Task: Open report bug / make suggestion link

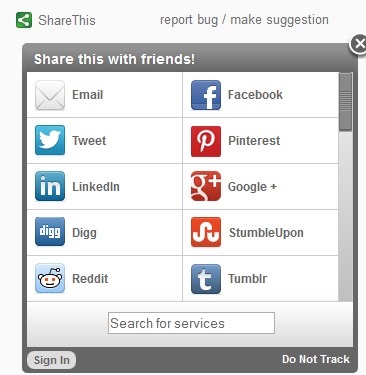Action: (244, 20)
